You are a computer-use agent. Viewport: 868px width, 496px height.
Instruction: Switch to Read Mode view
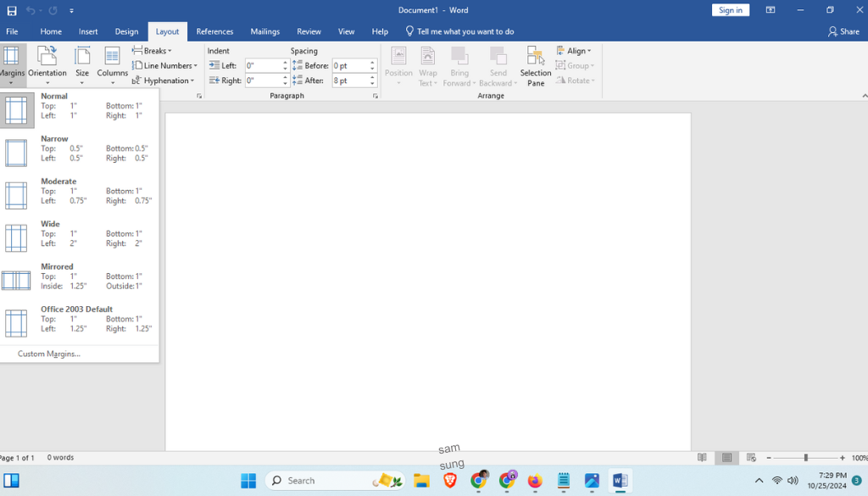click(702, 458)
